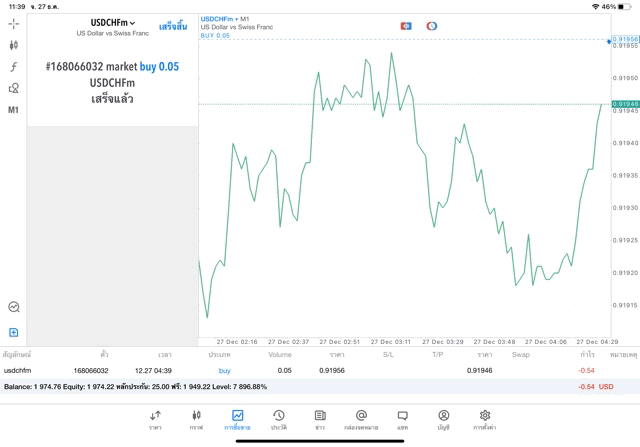Open the settings tab (การตั้งค่า)

(485, 419)
